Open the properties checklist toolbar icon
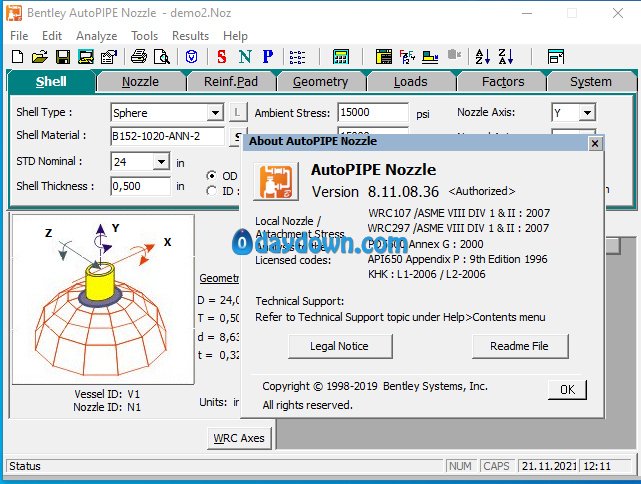The width and height of the screenshot is (641, 484). click(x=109, y=57)
